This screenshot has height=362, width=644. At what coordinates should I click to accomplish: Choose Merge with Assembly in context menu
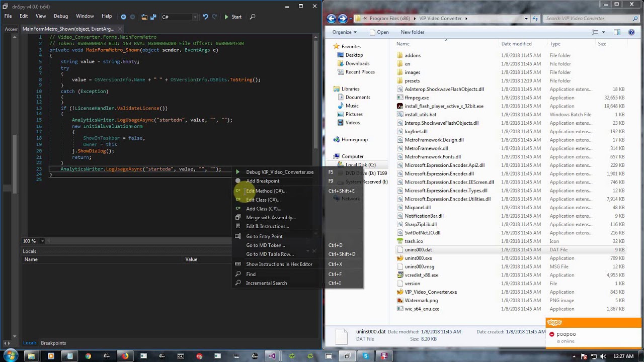click(271, 218)
